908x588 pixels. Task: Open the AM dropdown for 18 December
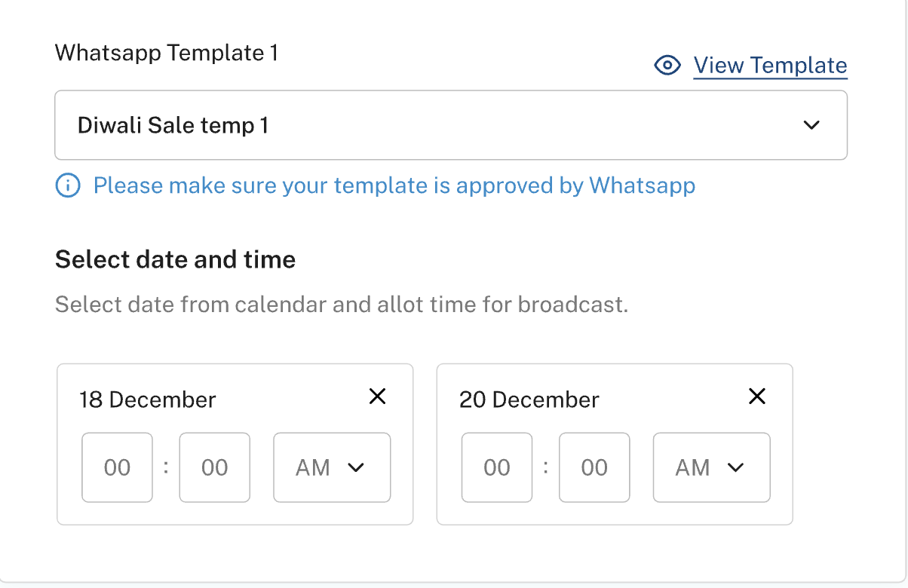click(x=332, y=467)
